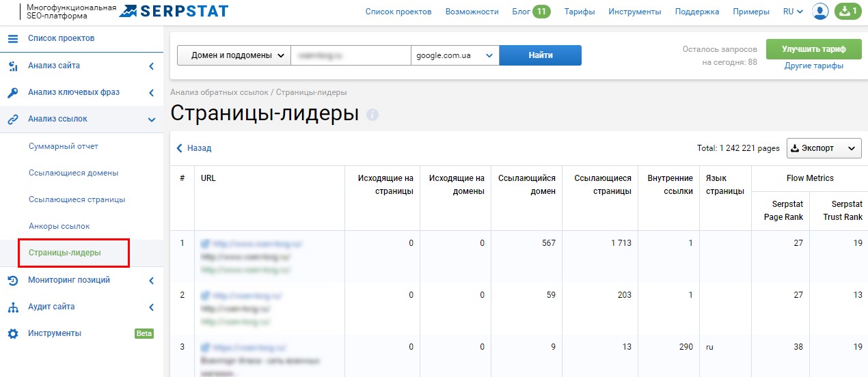Open Анкоры ссылок in sidebar
Screen dimensions: 868x377
(59, 226)
